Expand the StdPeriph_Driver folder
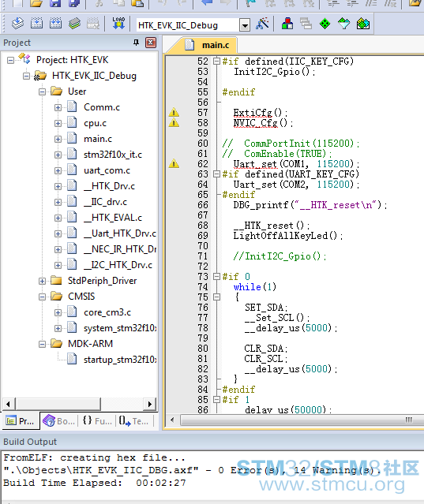 point(42,281)
